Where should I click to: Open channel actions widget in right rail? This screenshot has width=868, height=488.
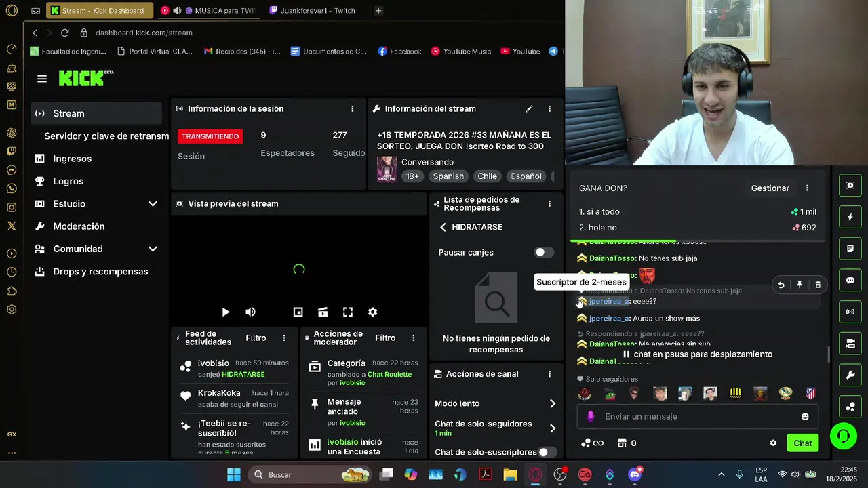click(850, 344)
